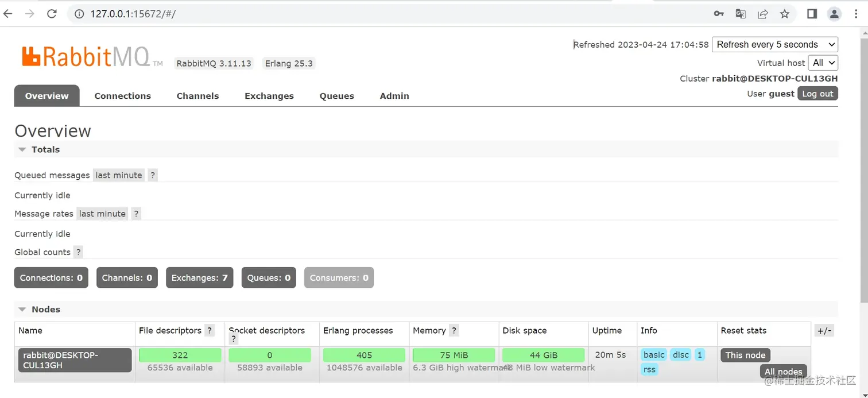Switch to the Exchanges tab
The image size is (868, 398).
[x=269, y=96]
